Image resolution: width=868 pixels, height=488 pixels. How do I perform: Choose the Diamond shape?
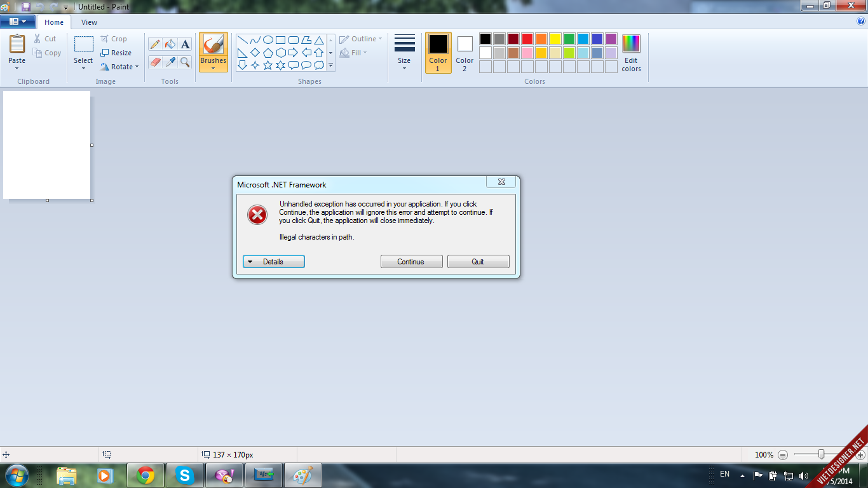pyautogui.click(x=255, y=52)
